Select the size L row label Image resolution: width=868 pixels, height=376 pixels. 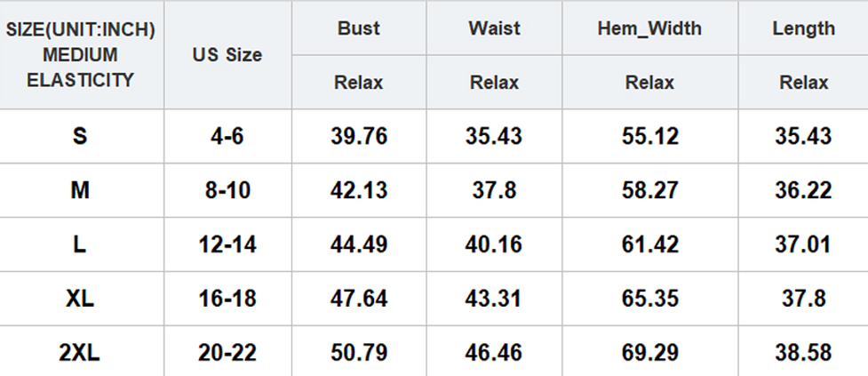81,244
